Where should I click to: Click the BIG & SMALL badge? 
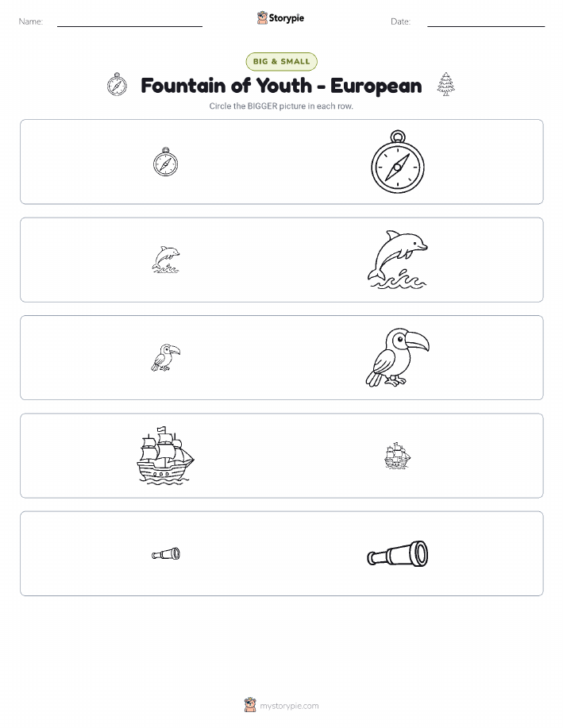click(281, 61)
